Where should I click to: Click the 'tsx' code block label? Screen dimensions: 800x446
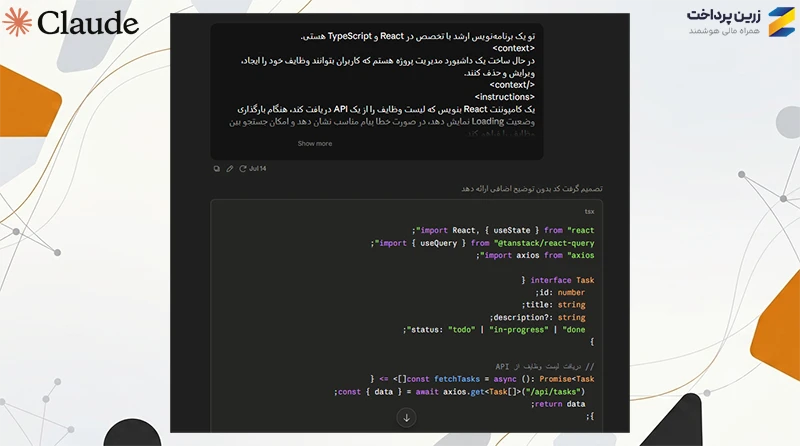589,211
